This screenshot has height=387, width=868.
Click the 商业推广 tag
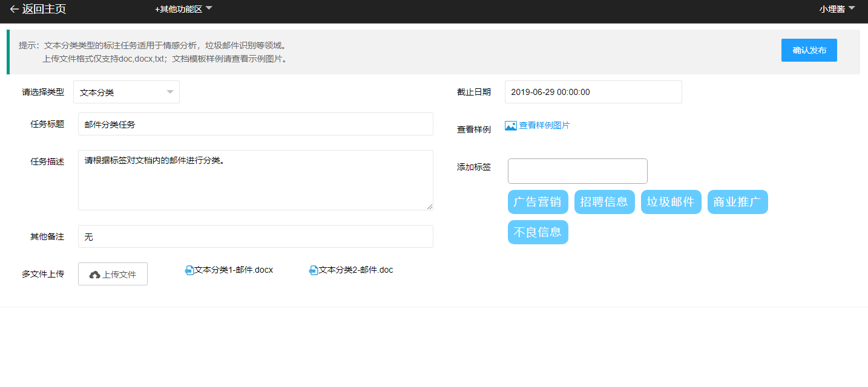pyautogui.click(x=737, y=202)
